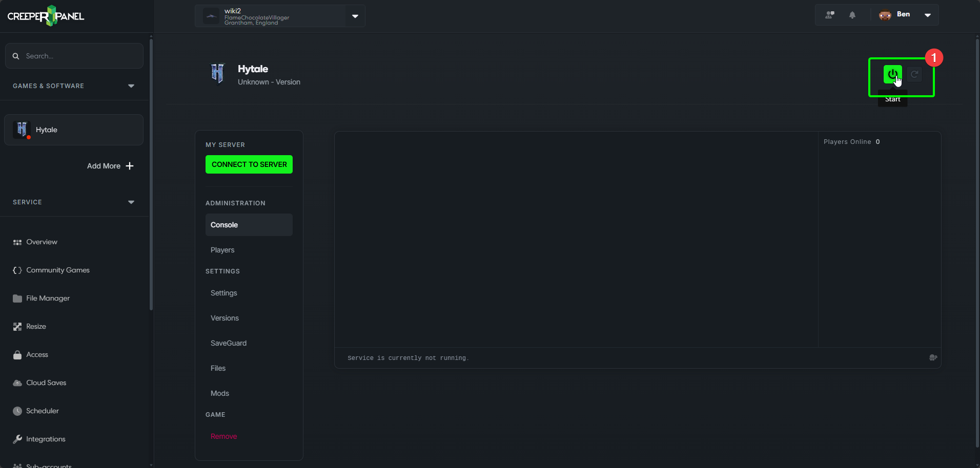Collapse the Games & Software section
Image resolution: width=980 pixels, height=468 pixels.
tap(131, 86)
